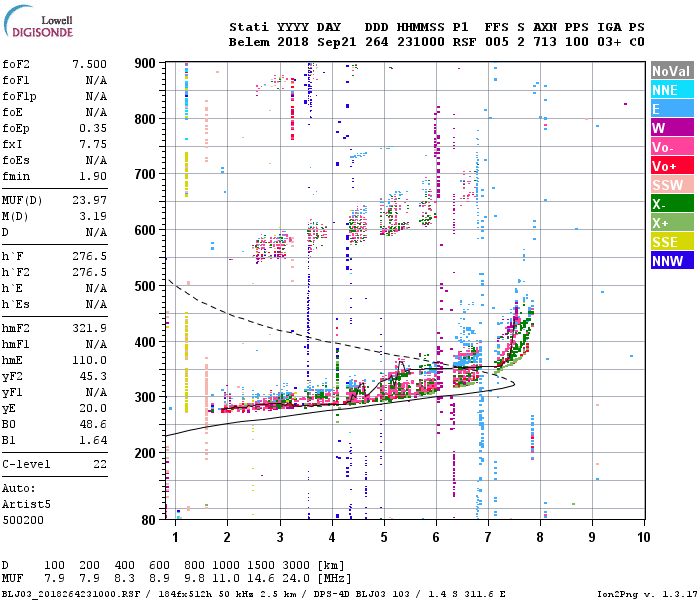Select the SSE yellow legend swatch
Image resolution: width=700 pixels, height=600 pixels.
tap(672, 242)
